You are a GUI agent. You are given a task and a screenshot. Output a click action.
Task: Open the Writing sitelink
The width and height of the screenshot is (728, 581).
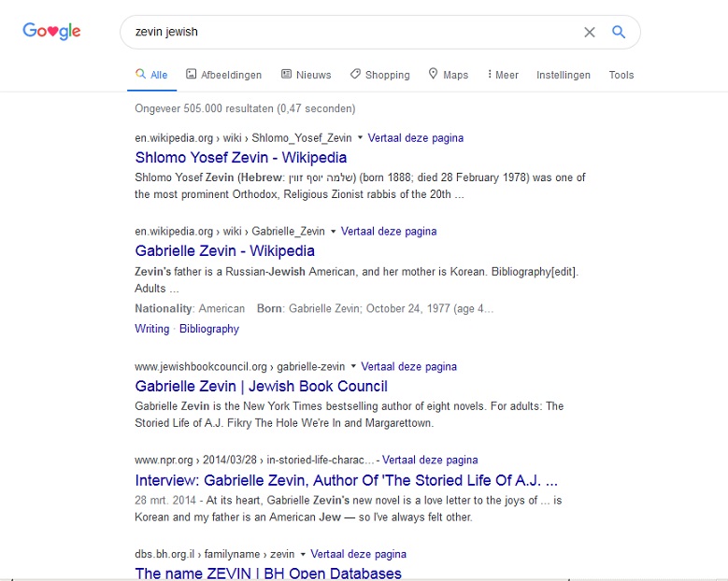click(x=151, y=329)
